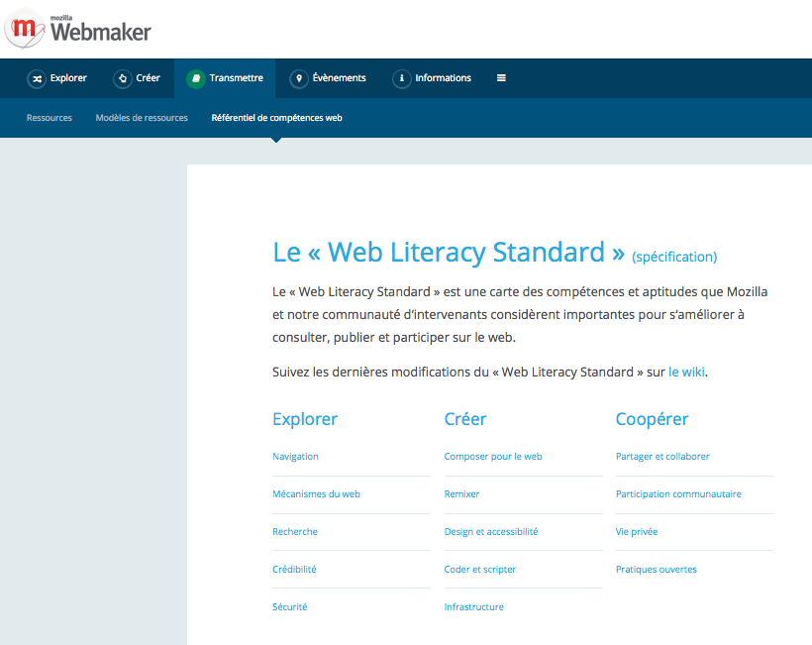Open Composer pour le web link
Image resolution: width=812 pixels, height=645 pixels.
493,457
